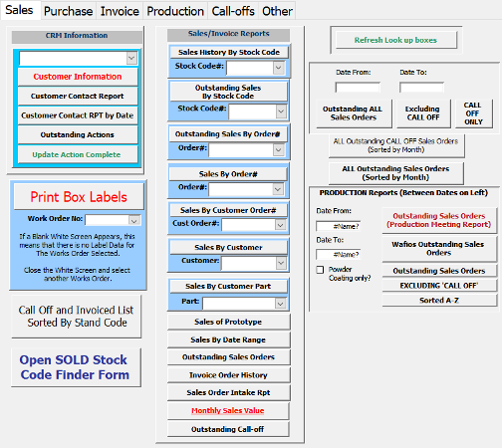Image resolution: width=502 pixels, height=448 pixels.
Task: Click Excluding CALL OFF button
Action: [423, 113]
